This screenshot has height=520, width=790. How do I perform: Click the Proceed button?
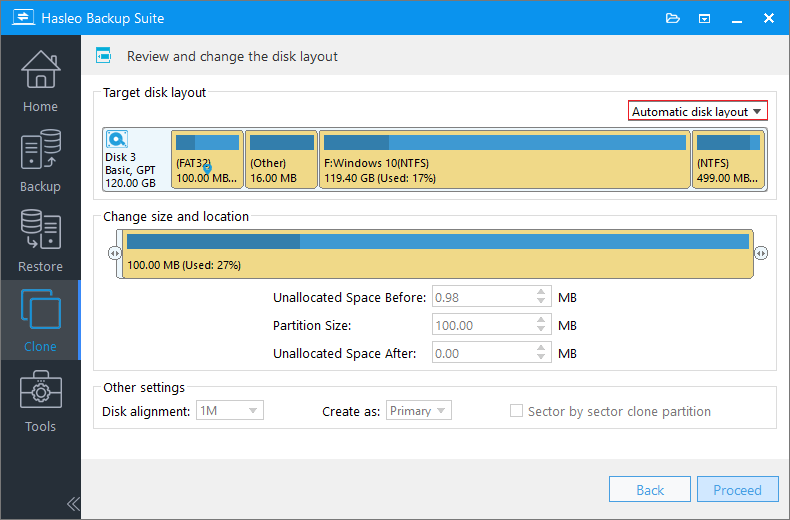pyautogui.click(x=738, y=489)
